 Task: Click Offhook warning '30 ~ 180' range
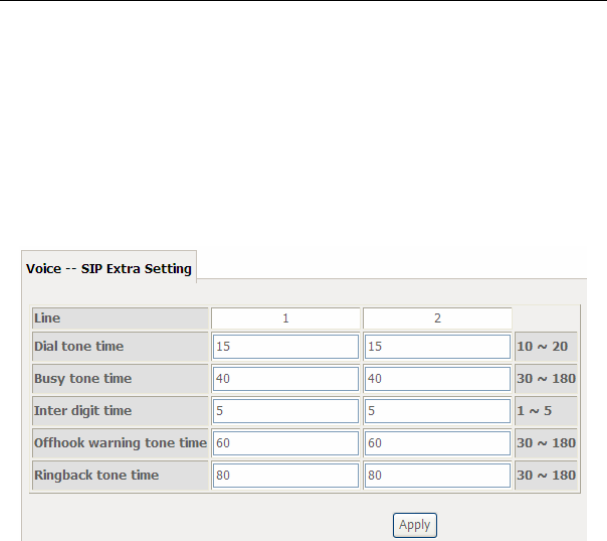546,443
